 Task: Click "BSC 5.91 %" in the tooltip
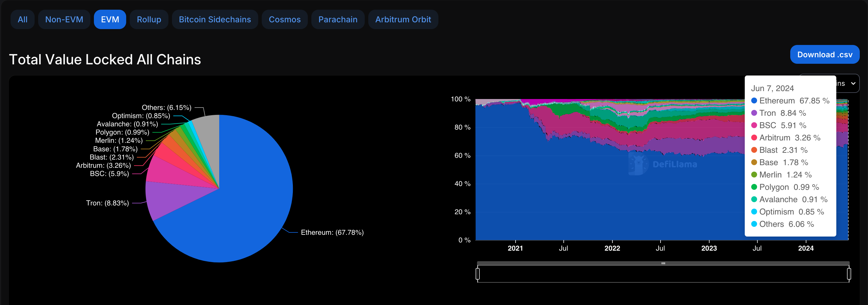click(779, 125)
